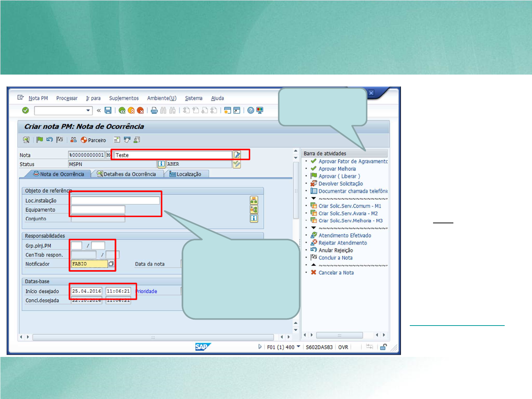
Task: Print using the printer icon
Action: (x=154, y=110)
